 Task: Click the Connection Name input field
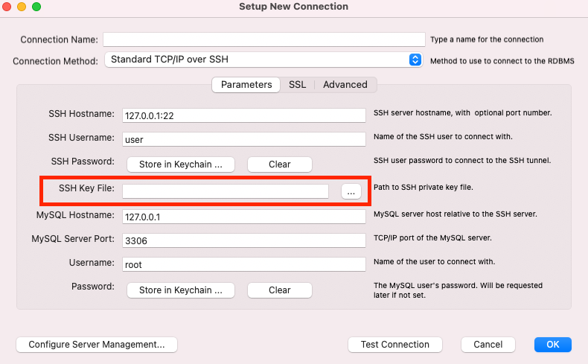(264, 39)
